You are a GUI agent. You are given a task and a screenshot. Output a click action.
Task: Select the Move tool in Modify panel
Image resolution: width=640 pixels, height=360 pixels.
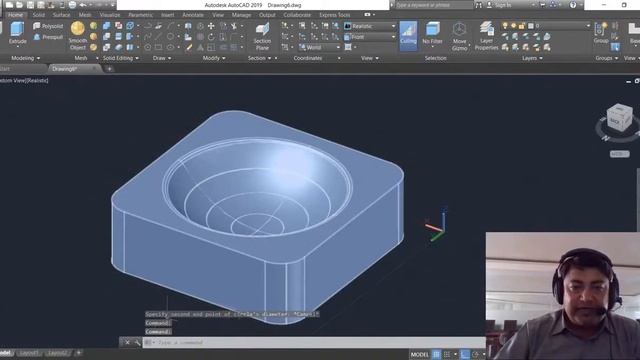point(211,26)
